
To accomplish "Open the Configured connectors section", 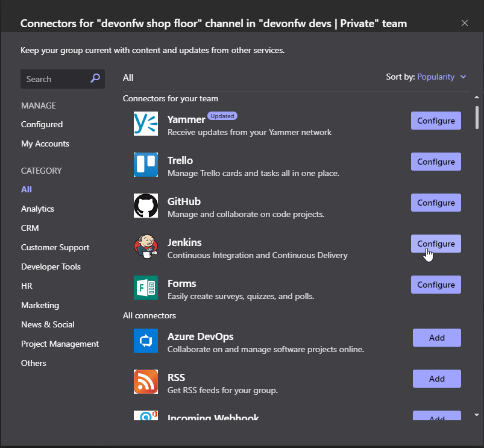I will click(42, 124).
